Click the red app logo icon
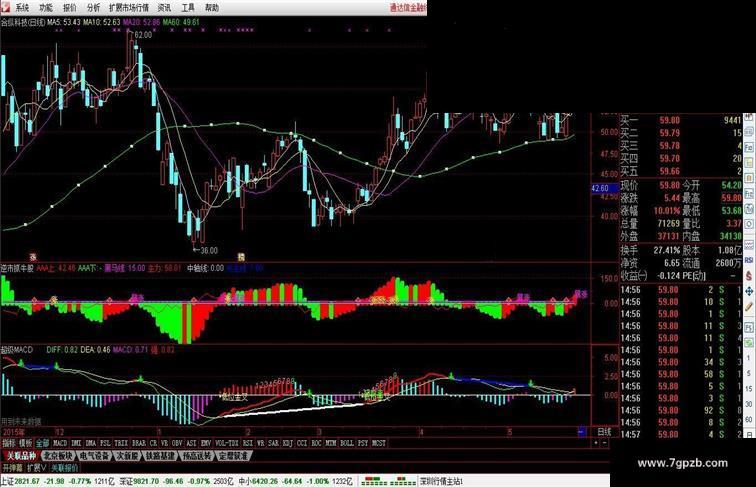Viewport: 756px width, 487px height. pyautogui.click(x=5, y=7)
